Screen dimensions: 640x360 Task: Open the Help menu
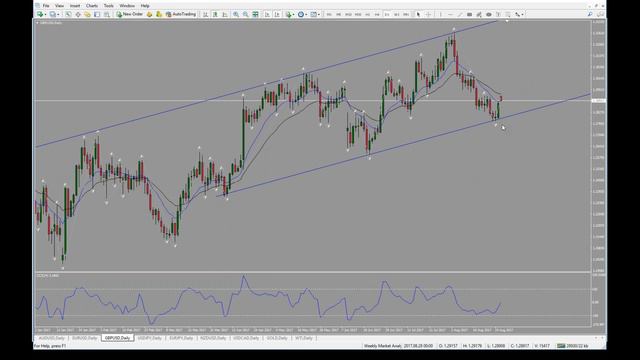145,6
